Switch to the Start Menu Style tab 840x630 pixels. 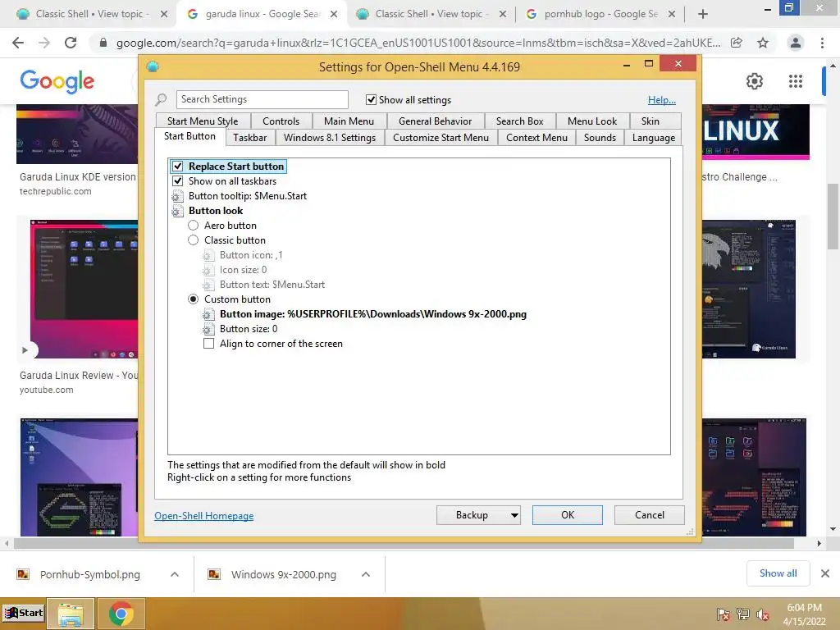point(203,121)
